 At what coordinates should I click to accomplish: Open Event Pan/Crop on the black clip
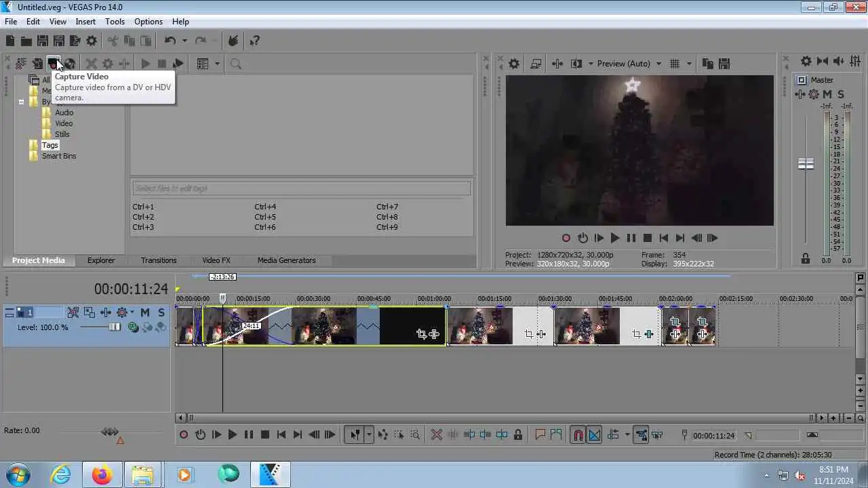tap(421, 334)
